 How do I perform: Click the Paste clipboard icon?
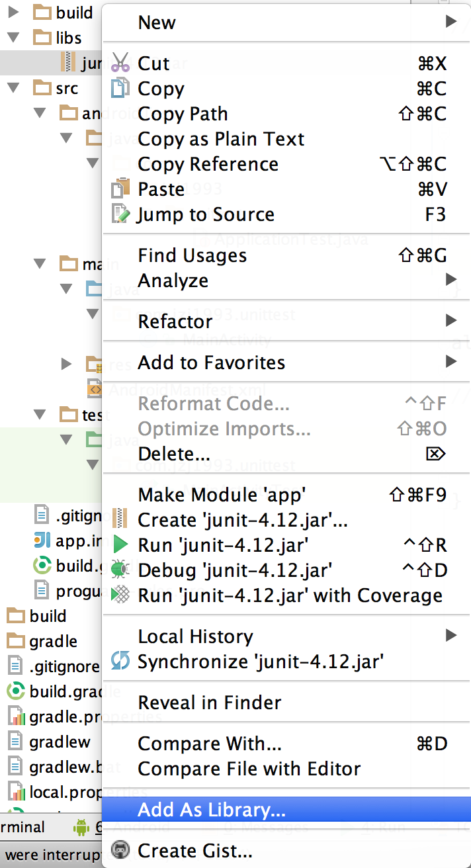[120, 189]
